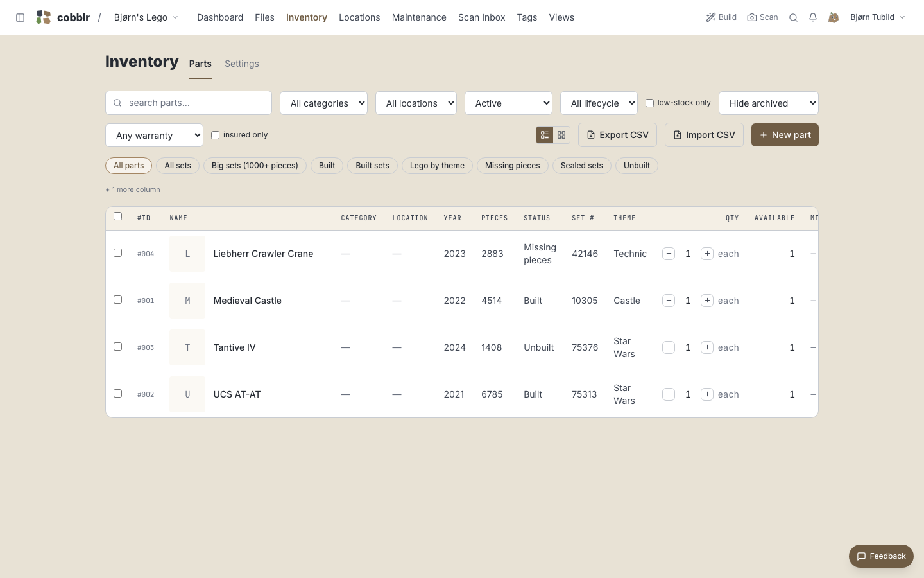Open the notifications bell
The image size is (924, 578).
tap(813, 17)
